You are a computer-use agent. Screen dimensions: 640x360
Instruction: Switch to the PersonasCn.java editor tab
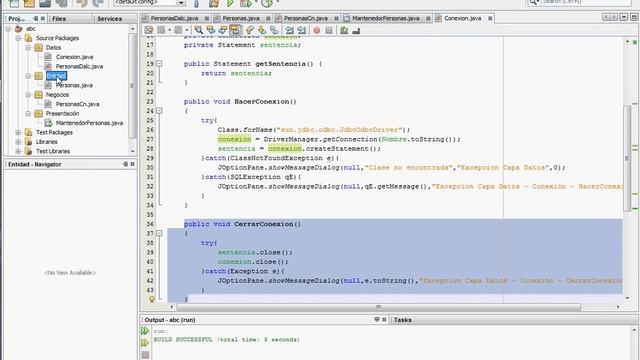point(306,18)
